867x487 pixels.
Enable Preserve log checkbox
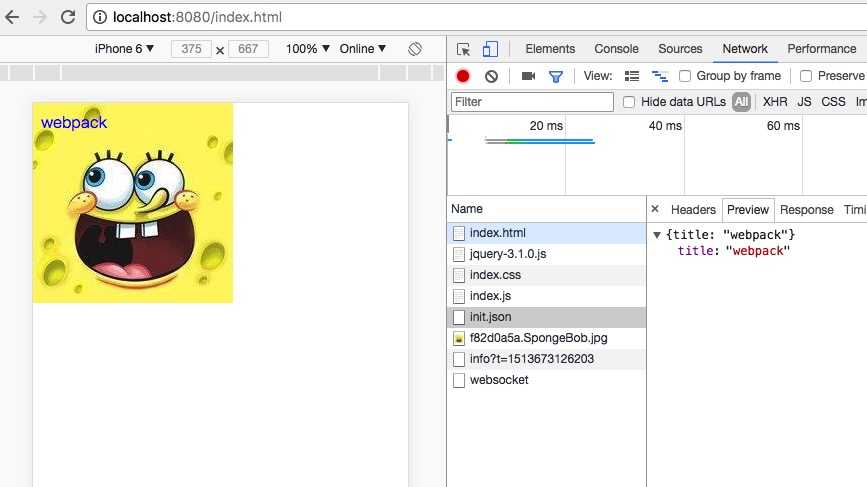click(x=806, y=76)
